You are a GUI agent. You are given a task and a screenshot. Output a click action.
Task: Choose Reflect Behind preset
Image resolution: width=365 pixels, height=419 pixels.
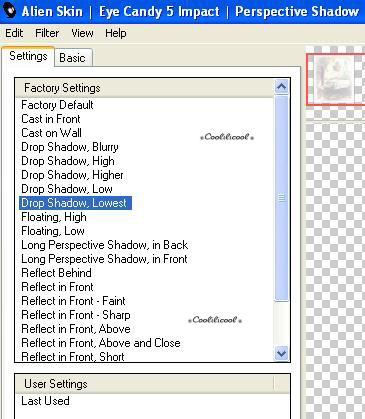pyautogui.click(x=56, y=273)
